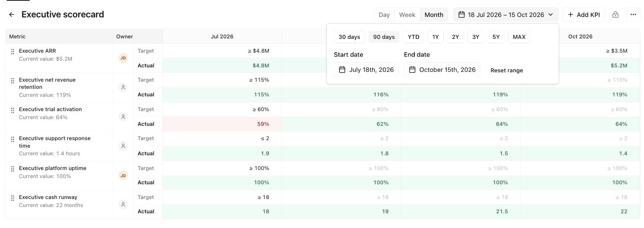Image resolution: width=644 pixels, height=228 pixels.
Task: Click the 1.4 support response time Oct actual cell
Action: point(580,153)
